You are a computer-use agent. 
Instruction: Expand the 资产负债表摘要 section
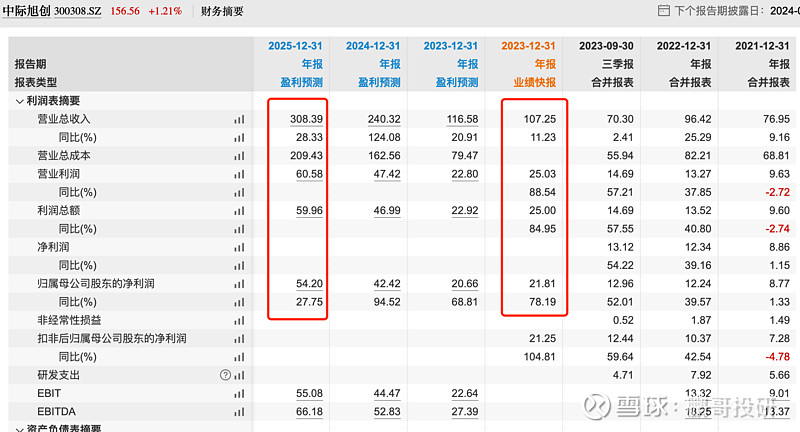19,429
